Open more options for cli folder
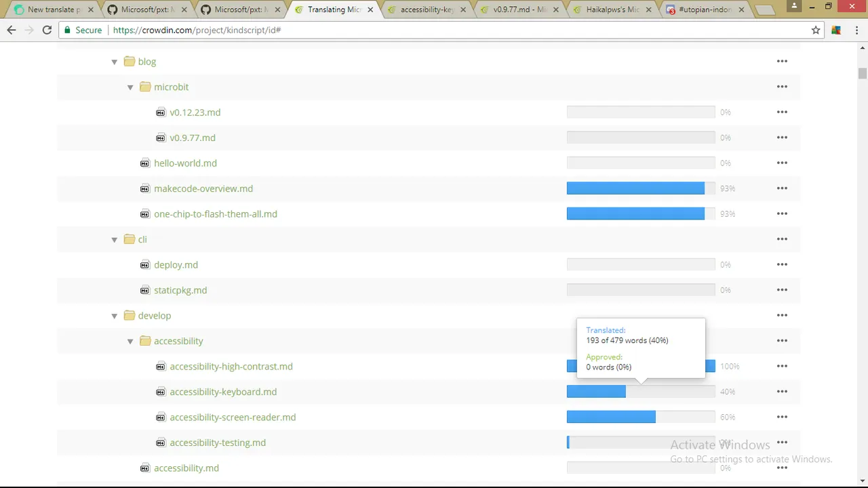The width and height of the screenshot is (868, 488). (x=782, y=239)
